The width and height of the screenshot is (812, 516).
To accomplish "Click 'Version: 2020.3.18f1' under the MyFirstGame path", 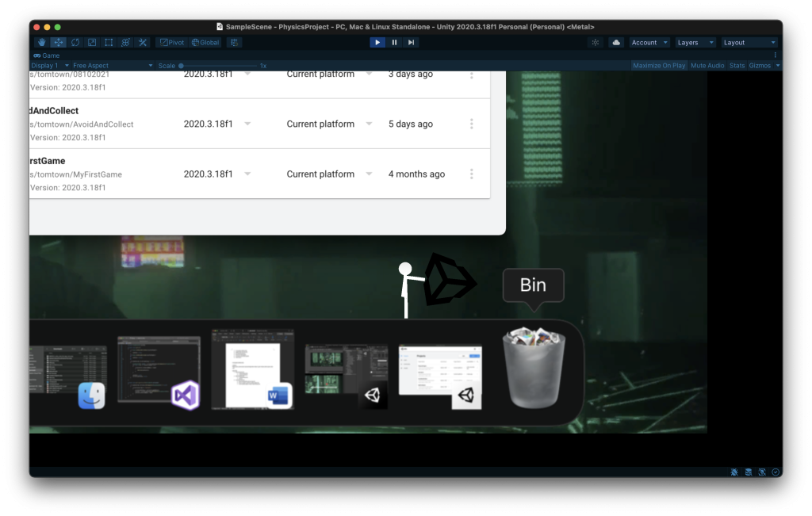I will pos(68,188).
